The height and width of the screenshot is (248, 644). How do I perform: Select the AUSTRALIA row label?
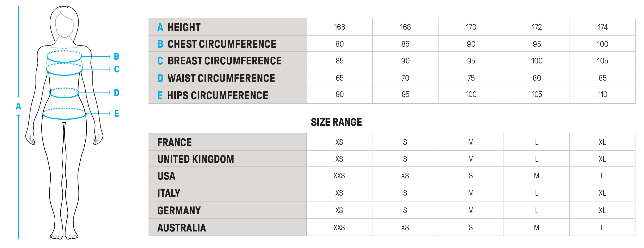pyautogui.click(x=182, y=228)
